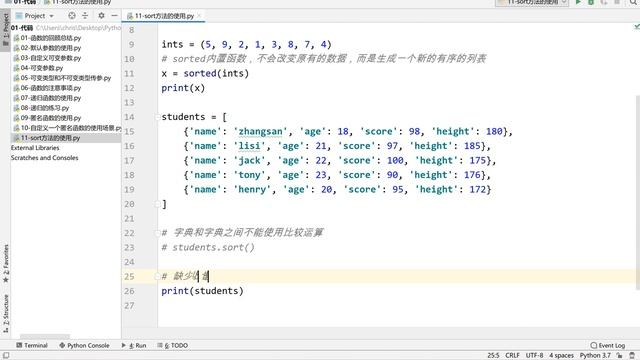Click tool windows quick-access icon bottom-left
The height and width of the screenshot is (360, 640).
click(6, 356)
